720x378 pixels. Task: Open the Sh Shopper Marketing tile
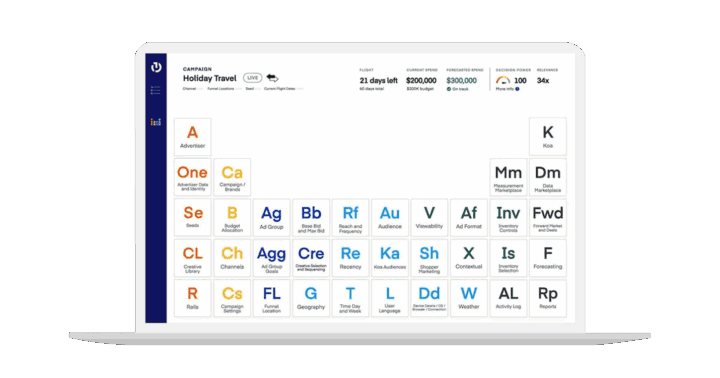(x=429, y=258)
